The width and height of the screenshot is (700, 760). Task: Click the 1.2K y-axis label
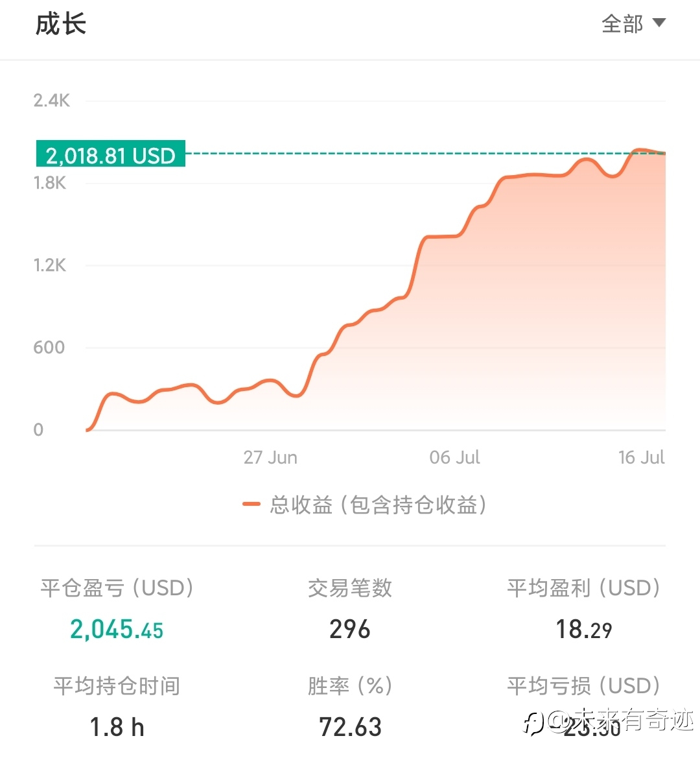pos(50,265)
